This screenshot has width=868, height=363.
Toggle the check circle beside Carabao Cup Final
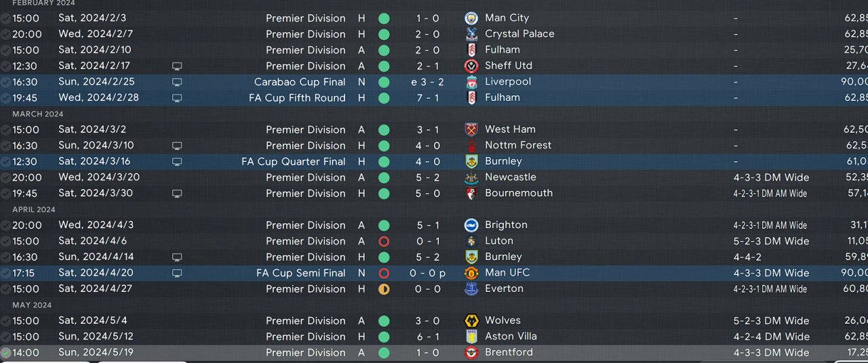pos(5,82)
